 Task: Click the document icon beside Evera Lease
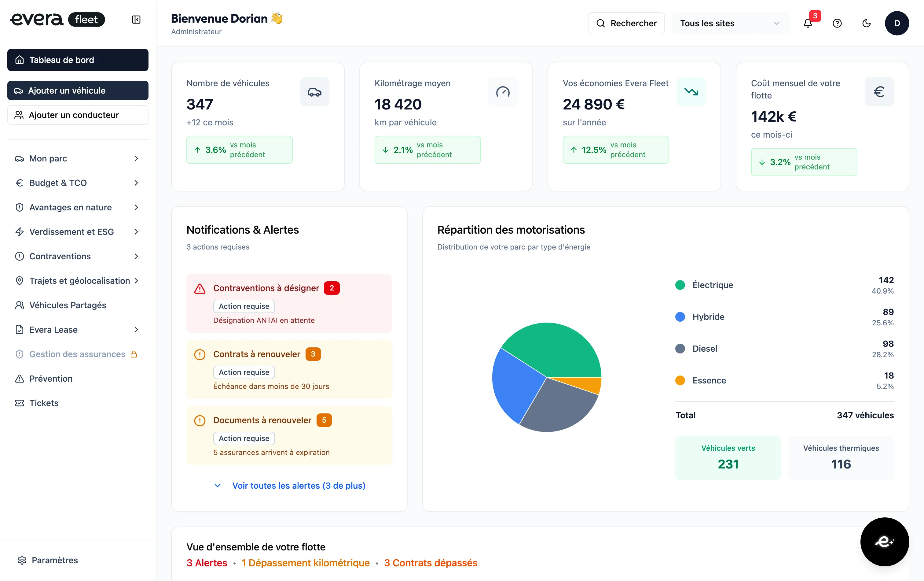point(20,329)
